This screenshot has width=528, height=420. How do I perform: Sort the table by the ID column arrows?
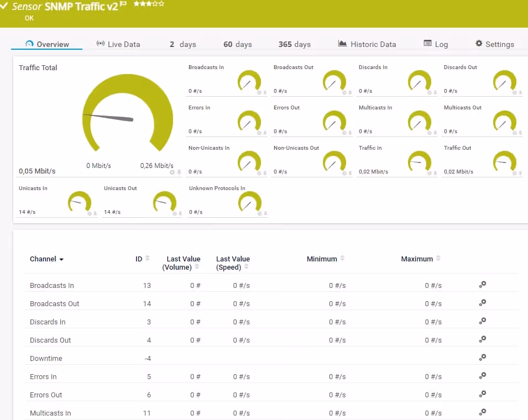click(x=148, y=258)
